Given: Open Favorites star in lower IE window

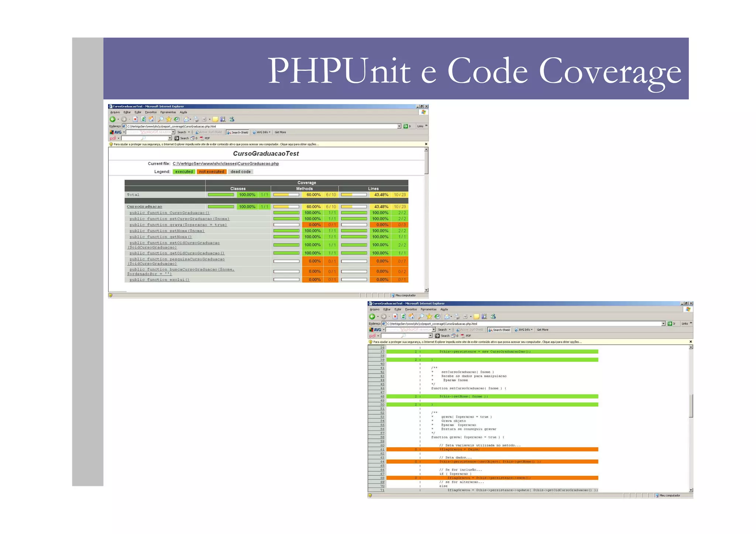Looking at the screenshot, I should coord(429,317).
